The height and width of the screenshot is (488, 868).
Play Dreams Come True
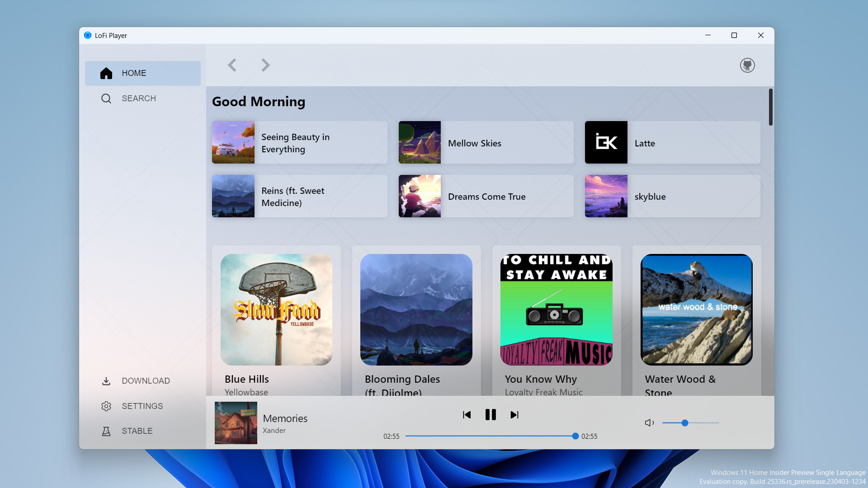(x=486, y=196)
